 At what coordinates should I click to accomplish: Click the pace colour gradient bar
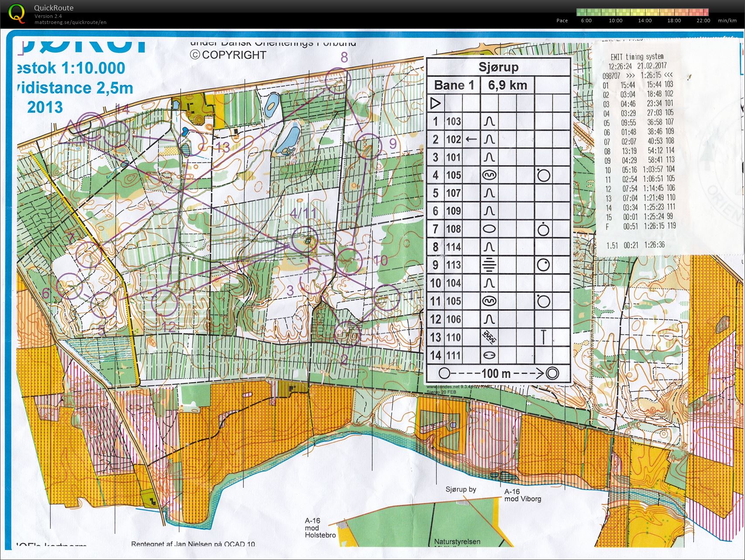click(x=642, y=12)
